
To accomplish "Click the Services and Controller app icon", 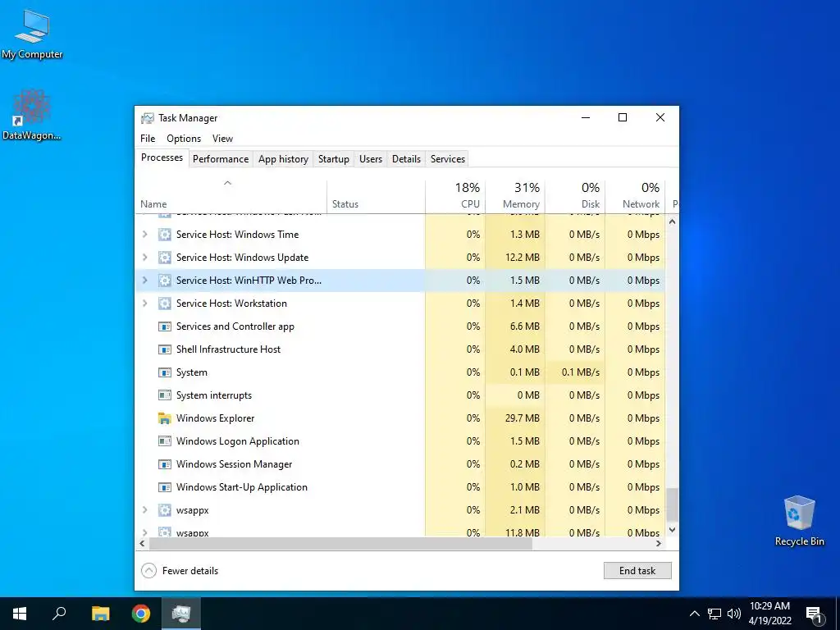I will click(x=164, y=326).
